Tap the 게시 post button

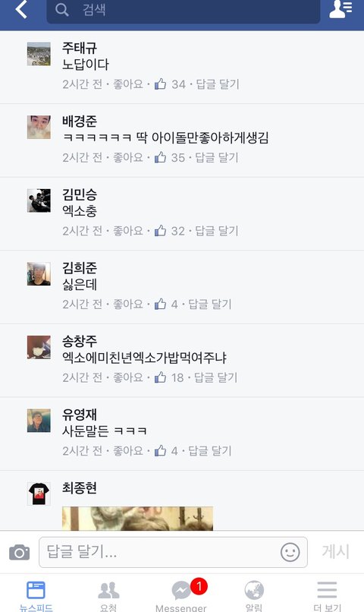335,551
